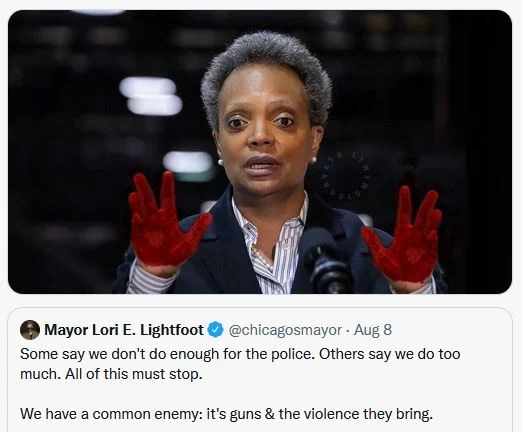Click the microphone shown in the photo
The width and height of the screenshot is (522, 432).
point(326,261)
